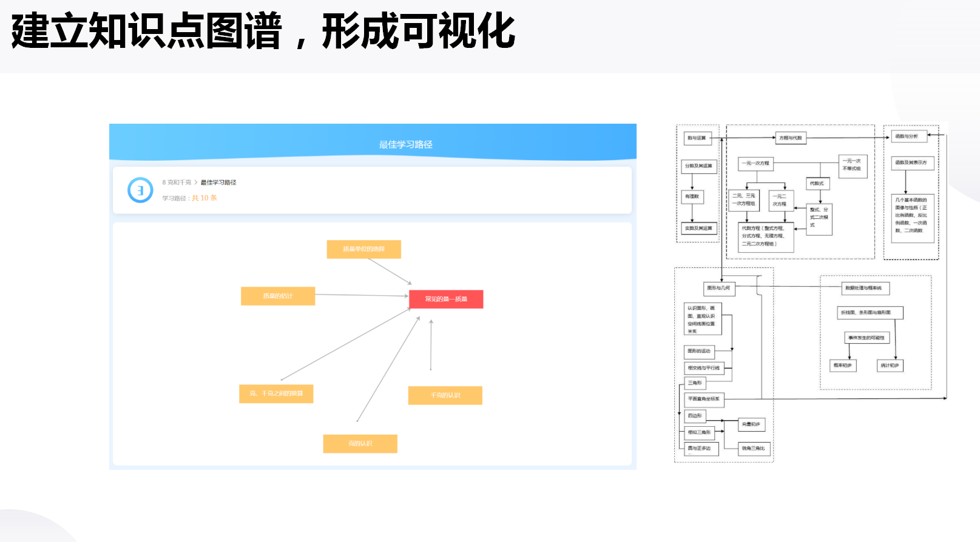
Task: Click the '方程与代数' box
Action: coord(791,138)
